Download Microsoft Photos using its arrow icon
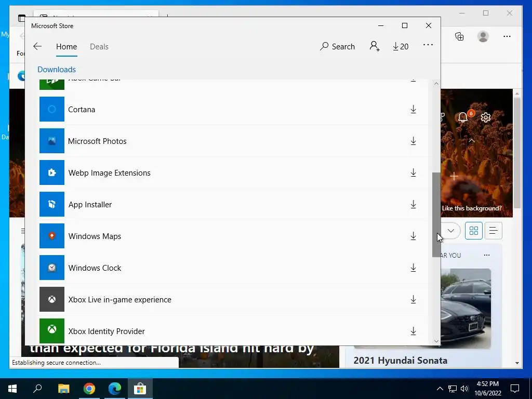The image size is (532, 399). pos(413,141)
